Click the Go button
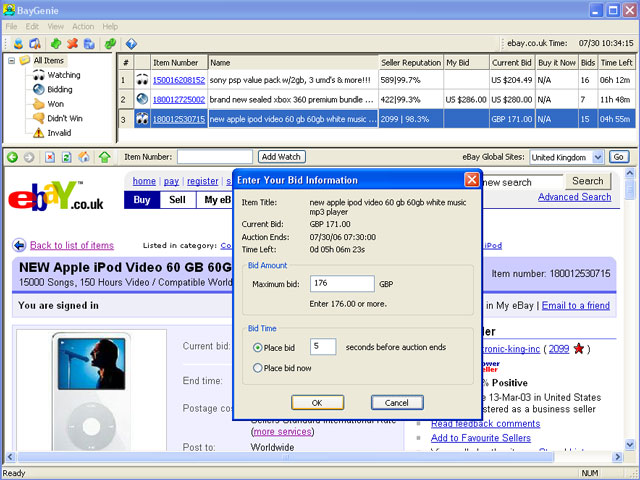 point(619,157)
